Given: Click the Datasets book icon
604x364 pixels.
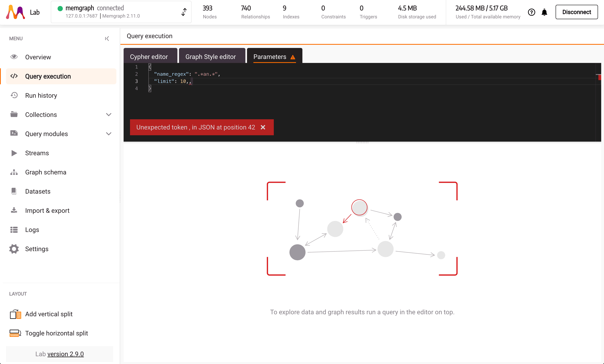Looking at the screenshot, I should pyautogui.click(x=14, y=191).
